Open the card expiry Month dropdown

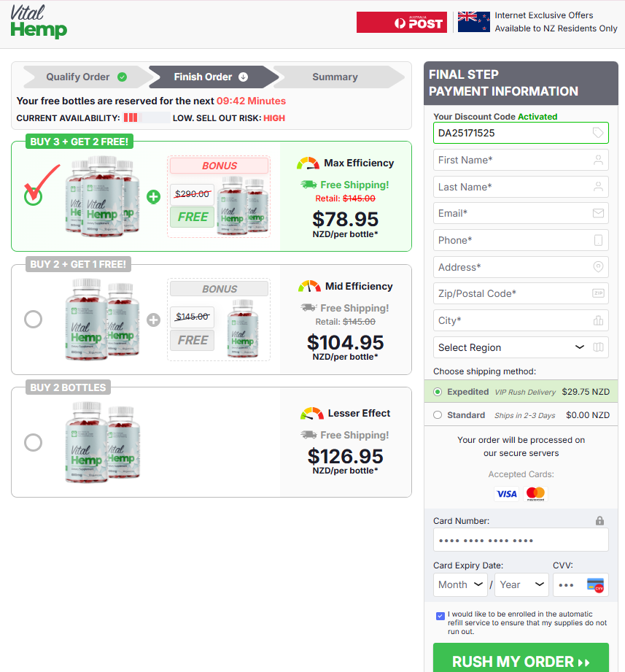point(460,584)
